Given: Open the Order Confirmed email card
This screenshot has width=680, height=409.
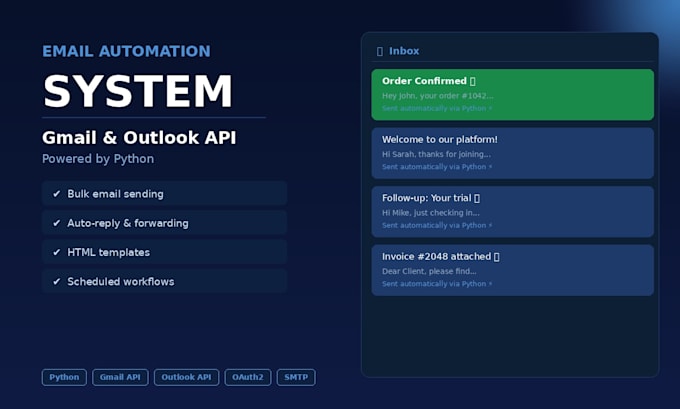Looking at the screenshot, I should click(513, 95).
